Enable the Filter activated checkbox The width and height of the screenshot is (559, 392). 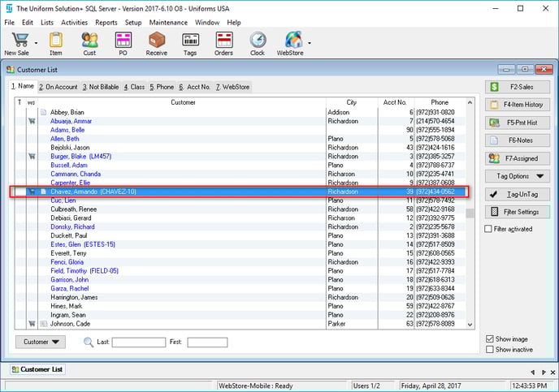[488, 230]
